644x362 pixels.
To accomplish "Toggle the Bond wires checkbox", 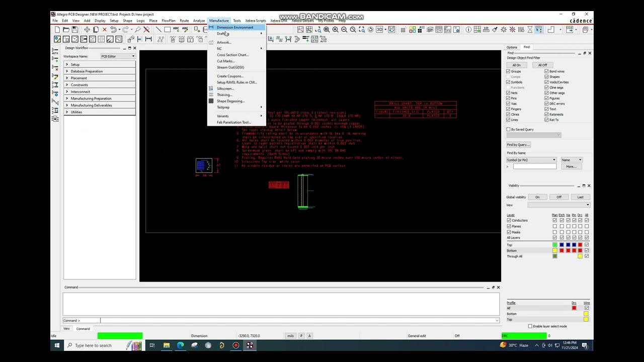I will point(546,71).
